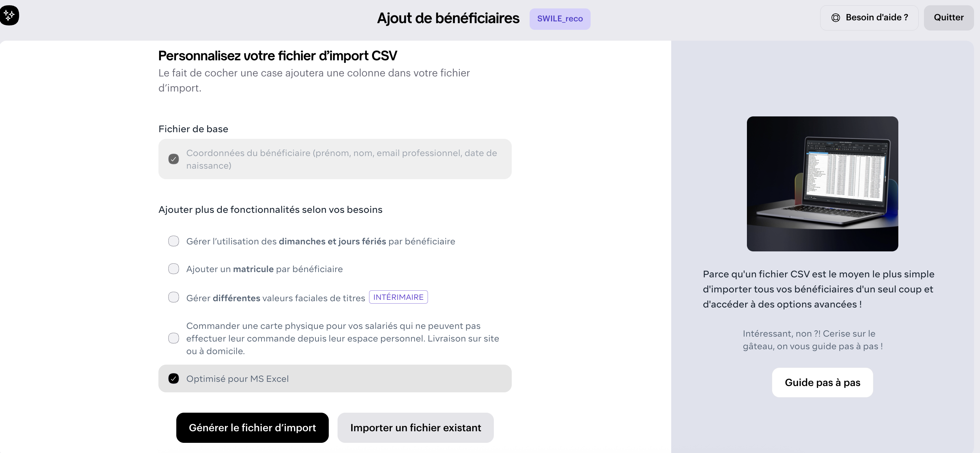Toggle the Coordonnées du bénéficiaire checkbox

[x=173, y=159]
